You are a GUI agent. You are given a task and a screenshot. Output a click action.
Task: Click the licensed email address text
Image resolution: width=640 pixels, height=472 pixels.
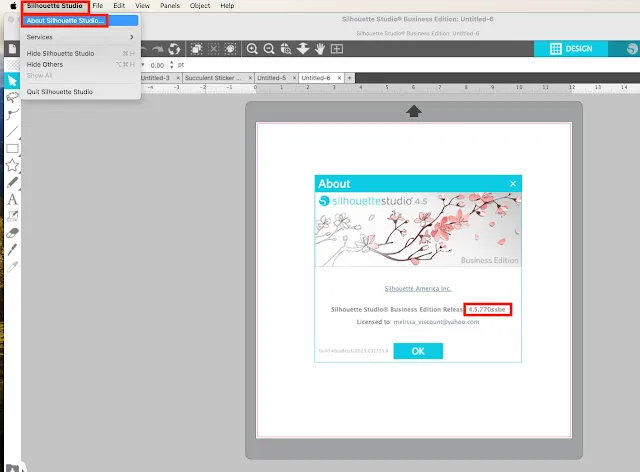436,322
